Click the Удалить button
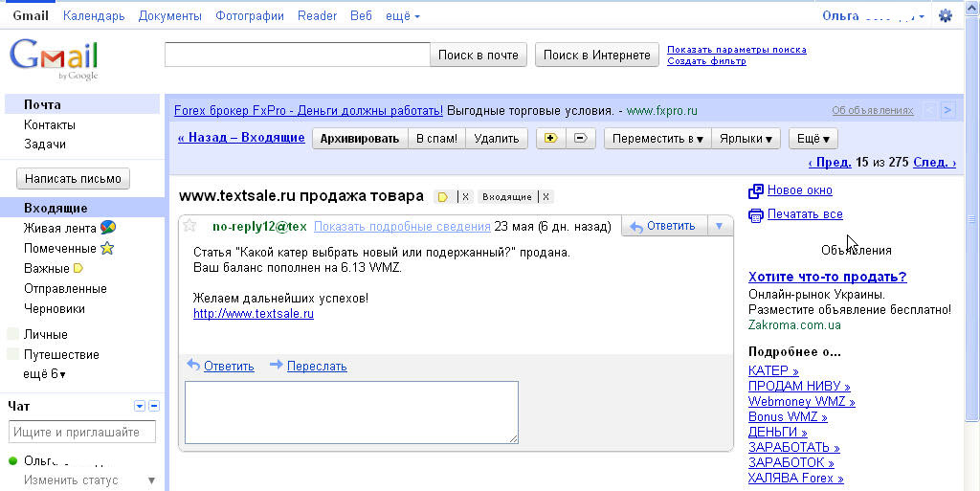The width and height of the screenshot is (980, 491). pyautogui.click(x=497, y=139)
